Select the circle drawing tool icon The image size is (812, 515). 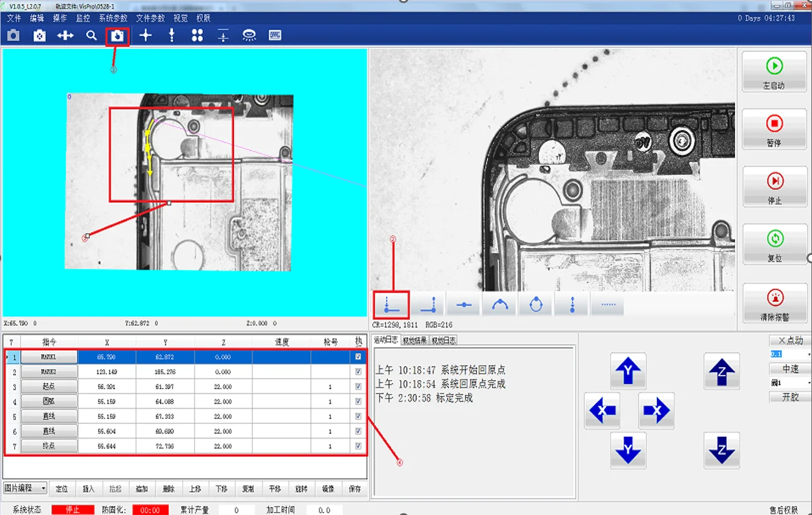click(536, 304)
